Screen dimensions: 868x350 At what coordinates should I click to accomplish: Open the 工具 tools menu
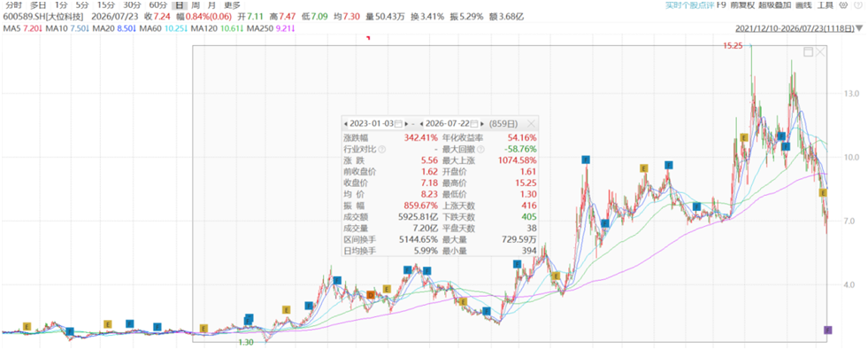click(826, 5)
